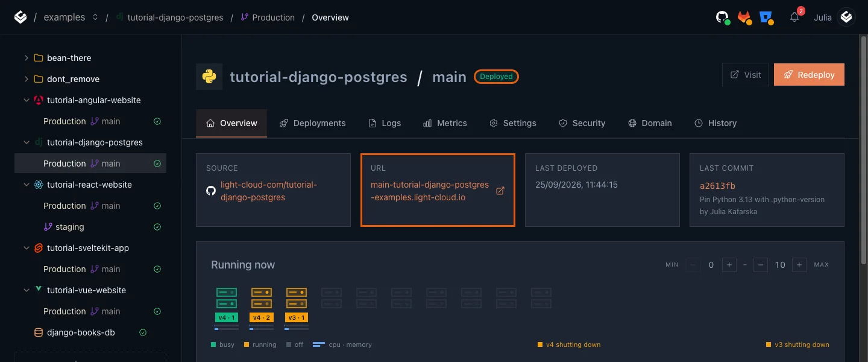This screenshot has width=868, height=362.
Task: Click the external link icon in URL card
Action: pyautogui.click(x=500, y=191)
